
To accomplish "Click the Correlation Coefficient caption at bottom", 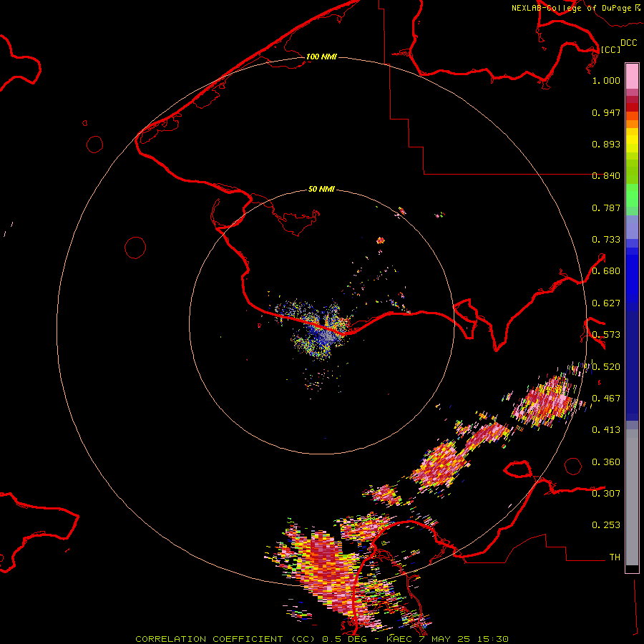I will (322, 639).
